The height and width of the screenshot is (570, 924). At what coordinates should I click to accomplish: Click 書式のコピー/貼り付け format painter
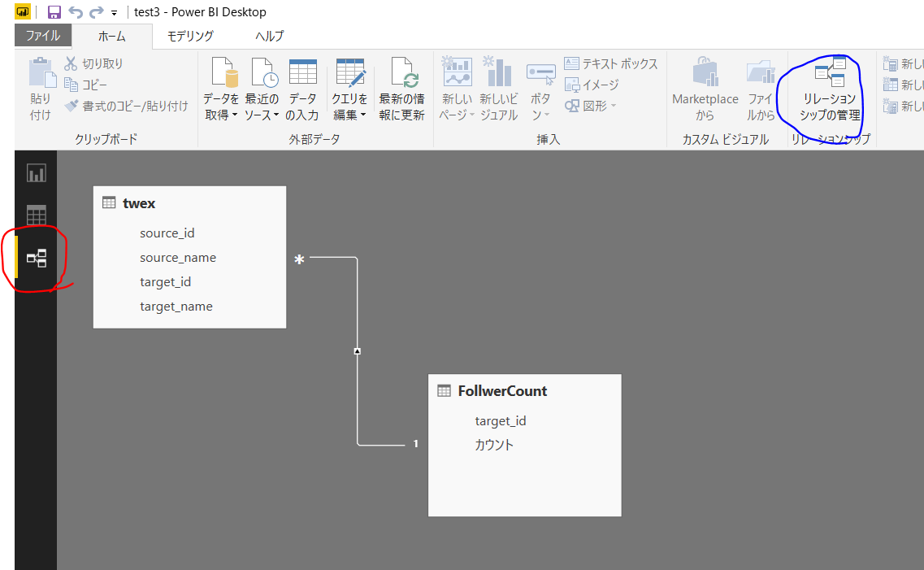(126, 106)
